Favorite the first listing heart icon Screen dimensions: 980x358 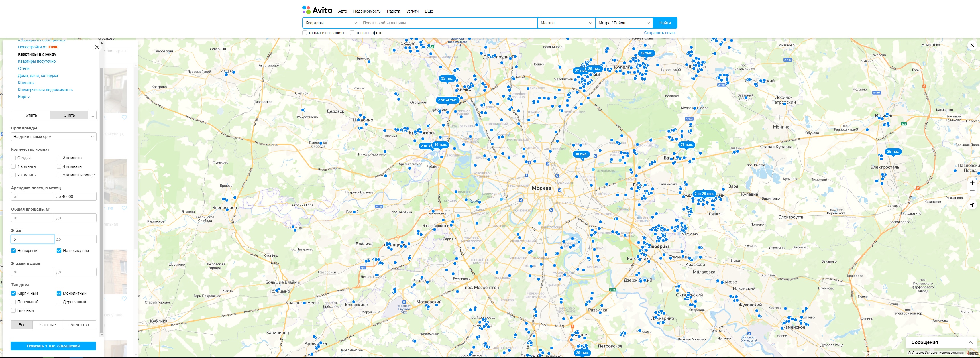coord(124,117)
